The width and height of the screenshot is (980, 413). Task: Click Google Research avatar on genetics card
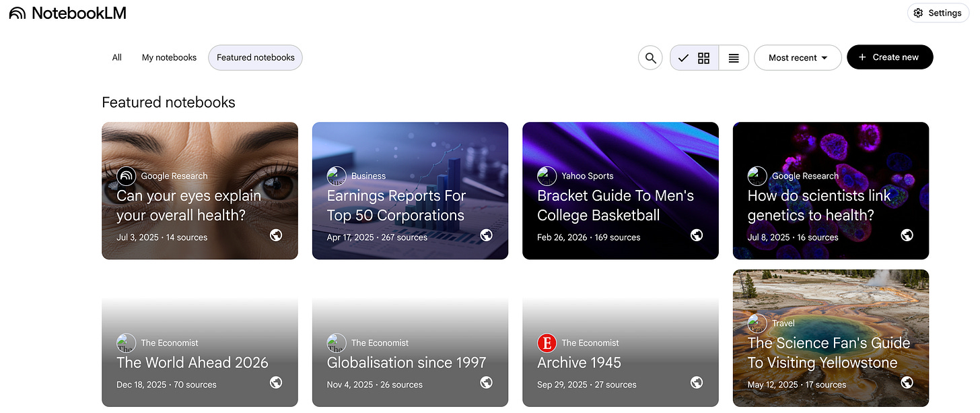pyautogui.click(x=757, y=176)
